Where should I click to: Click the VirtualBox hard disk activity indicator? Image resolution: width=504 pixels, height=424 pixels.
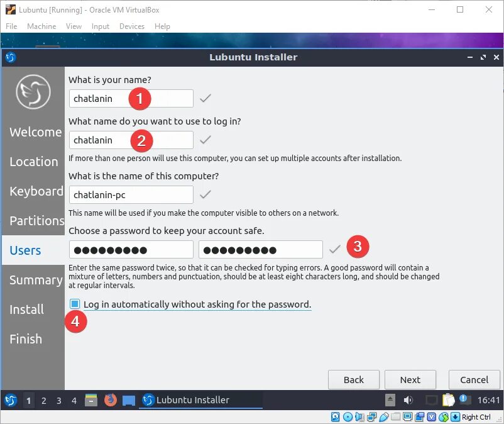pos(335,417)
